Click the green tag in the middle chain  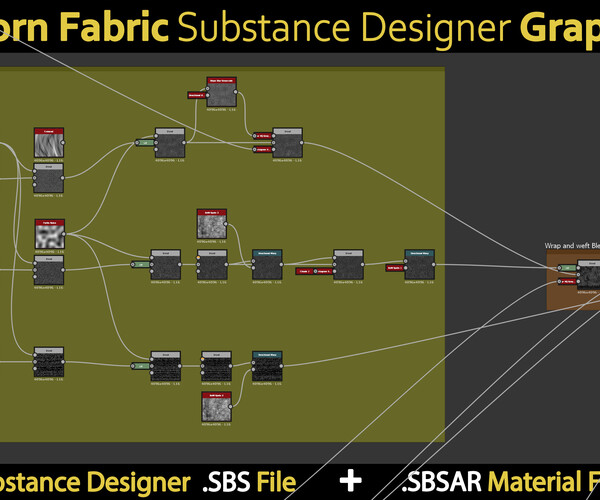pos(140,264)
